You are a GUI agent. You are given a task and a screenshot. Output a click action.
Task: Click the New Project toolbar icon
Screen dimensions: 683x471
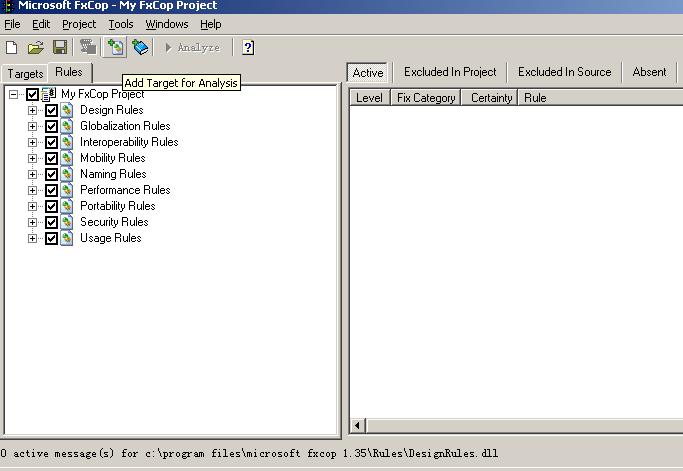(12, 47)
